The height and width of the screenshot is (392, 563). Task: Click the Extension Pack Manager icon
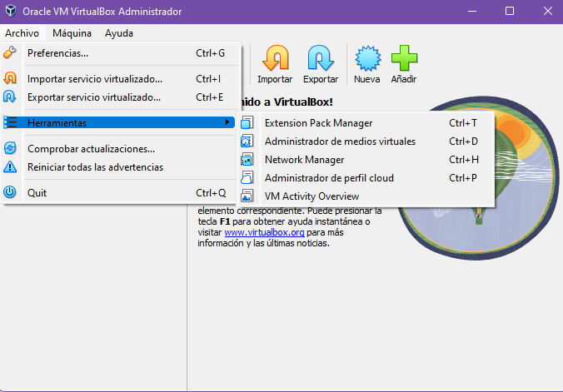pos(247,123)
